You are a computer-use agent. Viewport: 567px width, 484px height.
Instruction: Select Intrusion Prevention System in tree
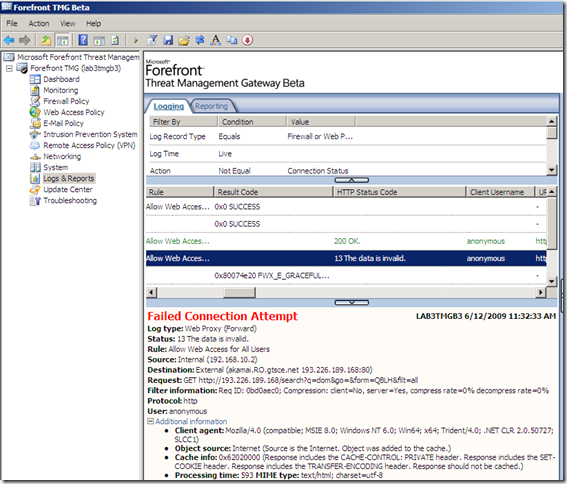pyautogui.click(x=90, y=134)
